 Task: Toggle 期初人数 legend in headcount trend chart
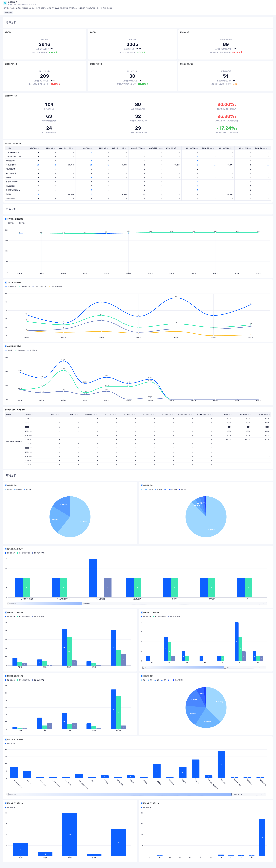[x=10, y=223]
